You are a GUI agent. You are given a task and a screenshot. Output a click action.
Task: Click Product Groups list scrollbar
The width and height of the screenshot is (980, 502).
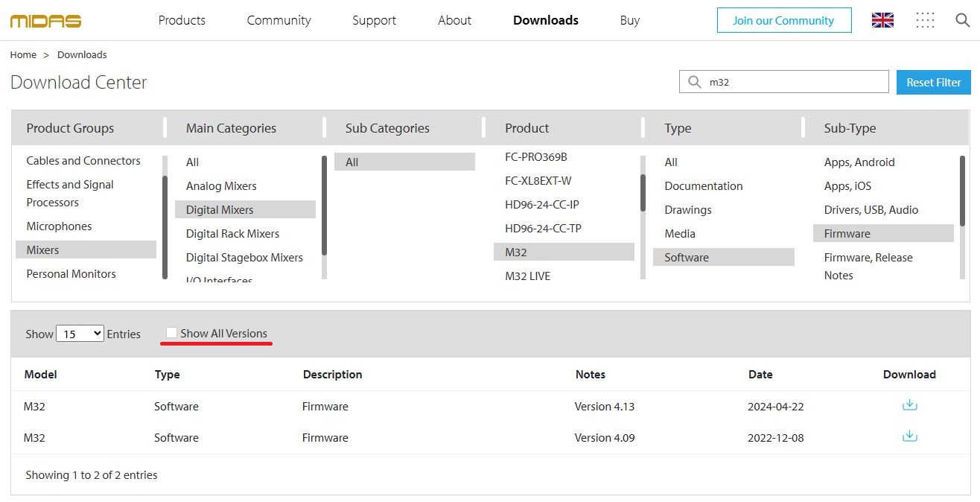(165, 227)
